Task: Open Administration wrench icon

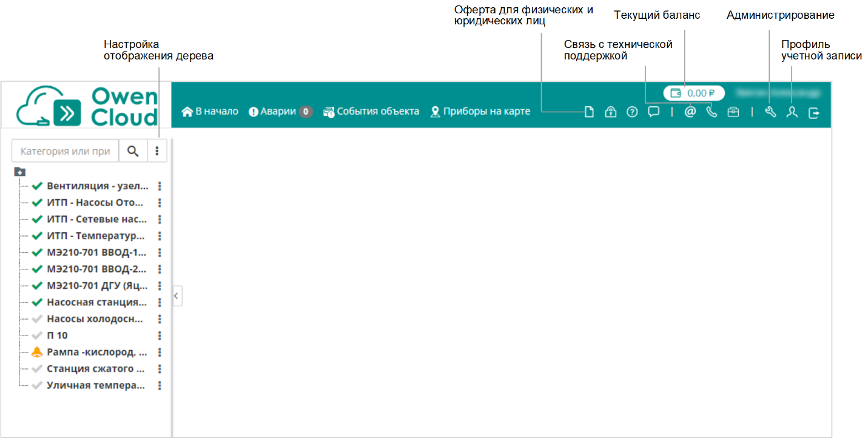Action: (770, 112)
